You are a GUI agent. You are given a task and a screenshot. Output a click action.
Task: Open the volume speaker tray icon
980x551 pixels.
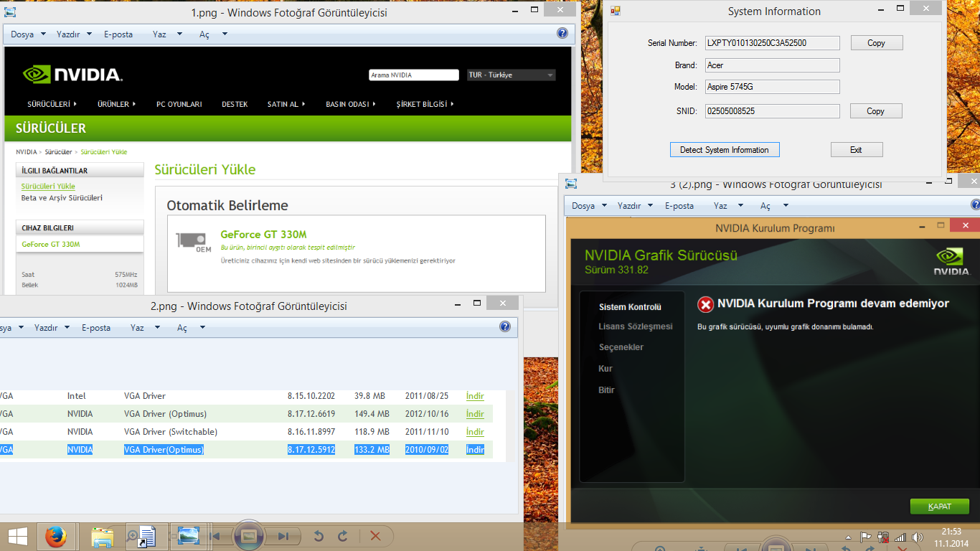(x=917, y=537)
